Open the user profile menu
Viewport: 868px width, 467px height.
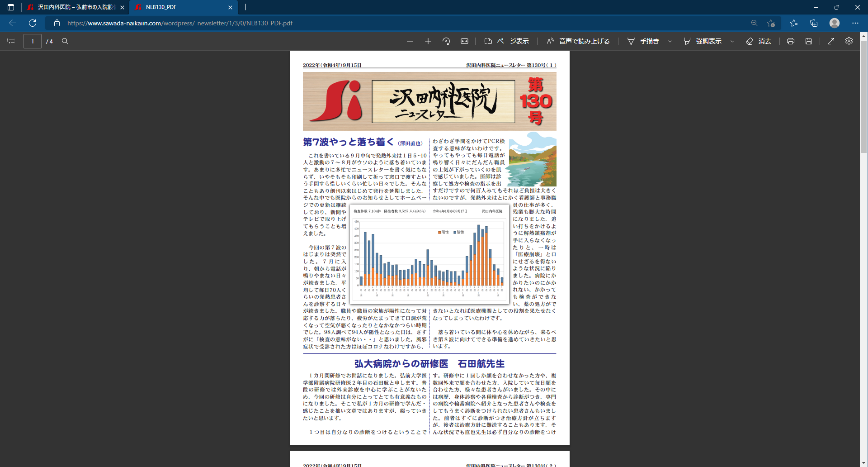835,23
